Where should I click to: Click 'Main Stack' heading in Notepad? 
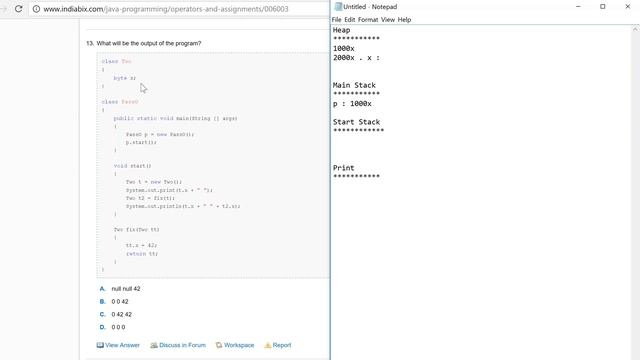coord(354,85)
